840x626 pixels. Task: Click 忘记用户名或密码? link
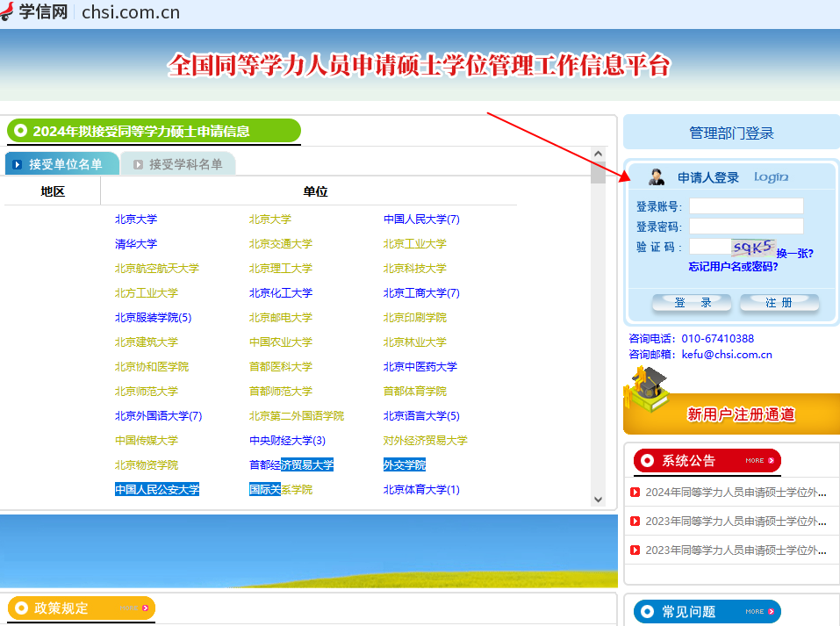733,266
